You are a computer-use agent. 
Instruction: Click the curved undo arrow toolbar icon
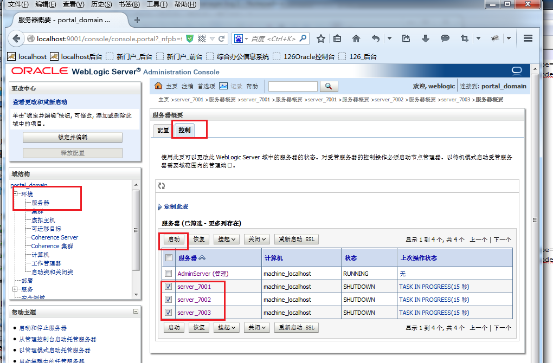point(376,39)
